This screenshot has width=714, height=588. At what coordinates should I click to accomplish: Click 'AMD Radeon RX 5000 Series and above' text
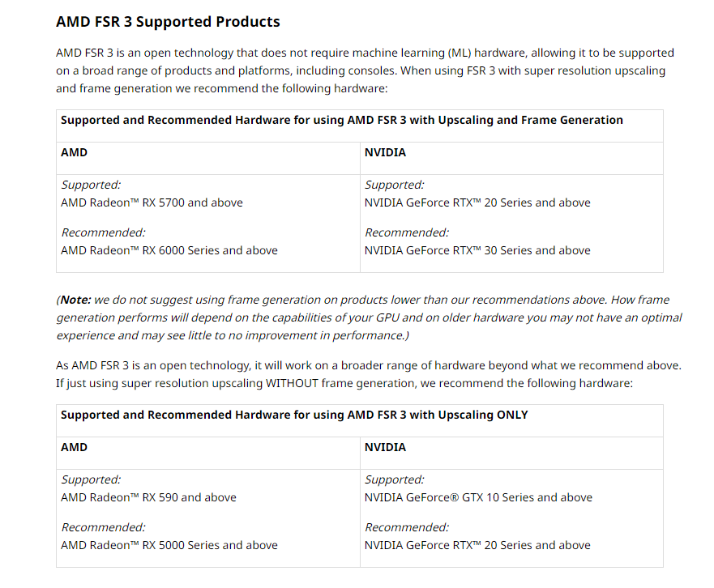169,545
